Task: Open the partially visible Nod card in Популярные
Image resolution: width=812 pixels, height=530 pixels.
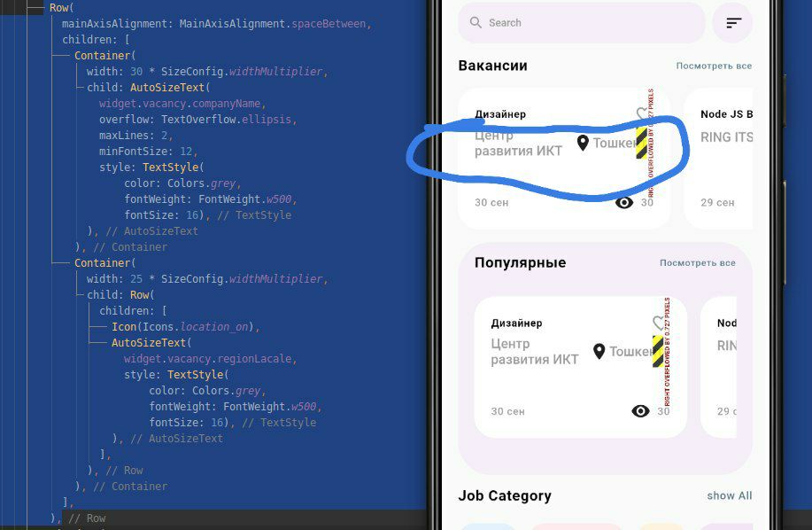Action: coord(719,367)
